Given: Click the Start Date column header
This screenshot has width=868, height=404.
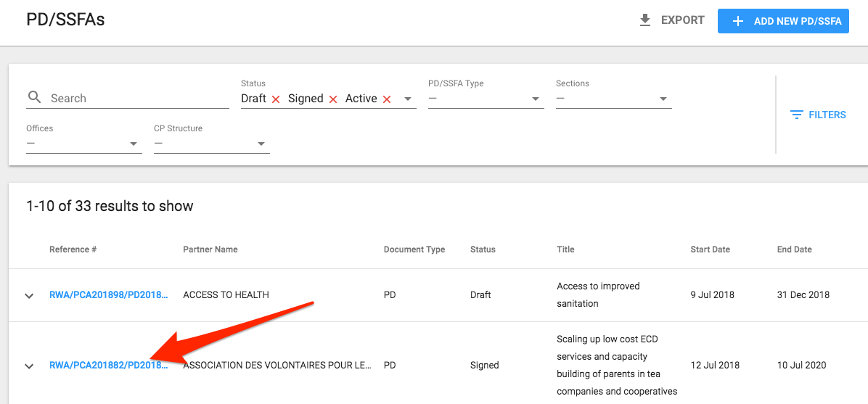Looking at the screenshot, I should [711, 250].
